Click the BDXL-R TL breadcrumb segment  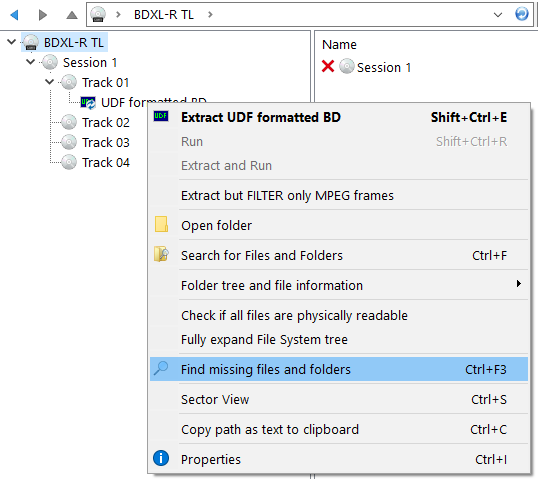coord(164,15)
